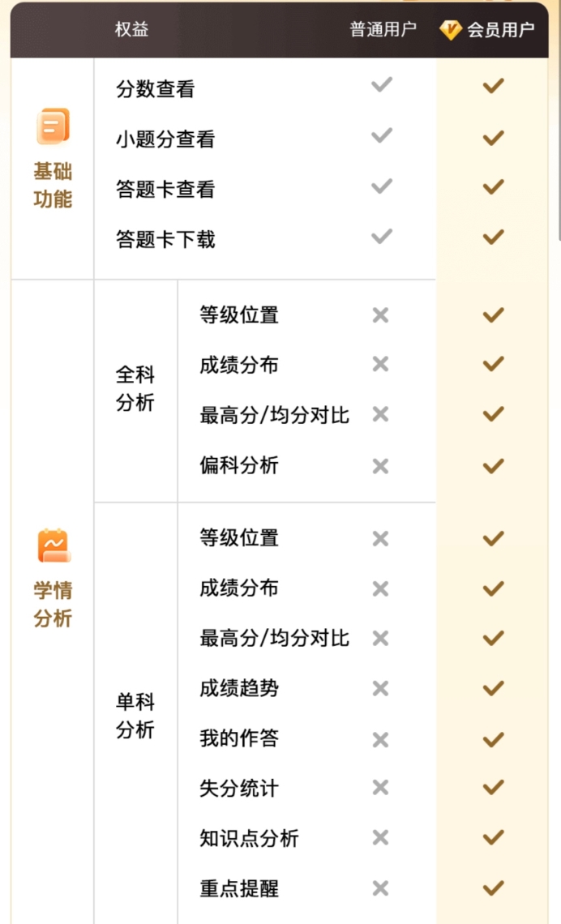The image size is (561, 924).
Task: Click the 小题分查看 feature text
Action: point(165,139)
